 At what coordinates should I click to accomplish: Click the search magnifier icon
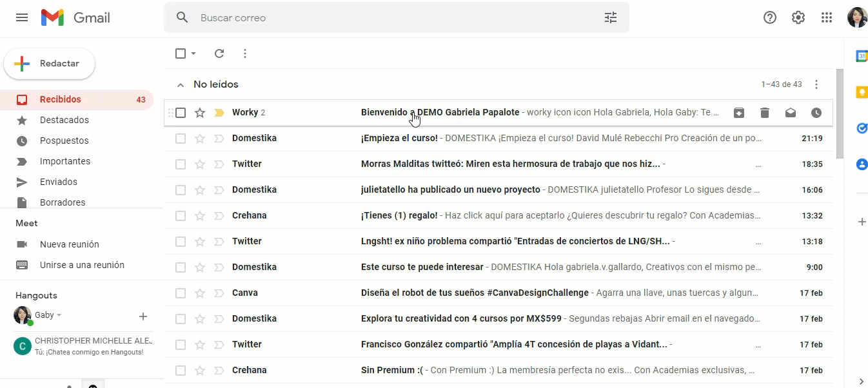pos(182,17)
